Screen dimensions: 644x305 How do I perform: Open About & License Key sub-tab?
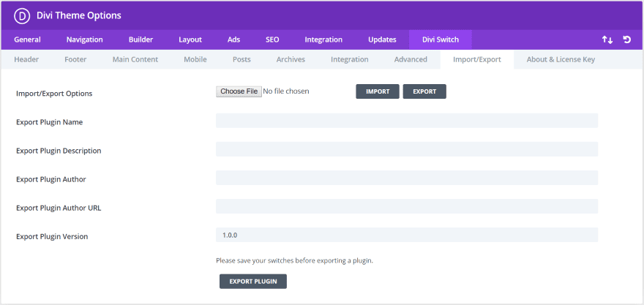coord(561,59)
